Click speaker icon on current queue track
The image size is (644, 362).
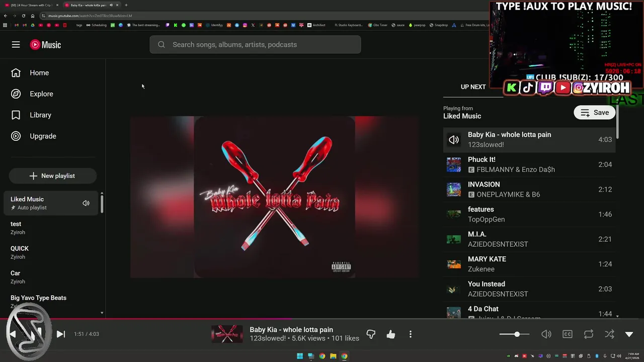click(454, 140)
